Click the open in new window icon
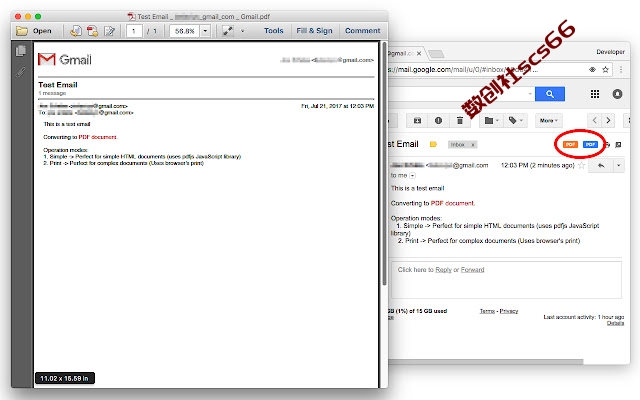 [618, 144]
